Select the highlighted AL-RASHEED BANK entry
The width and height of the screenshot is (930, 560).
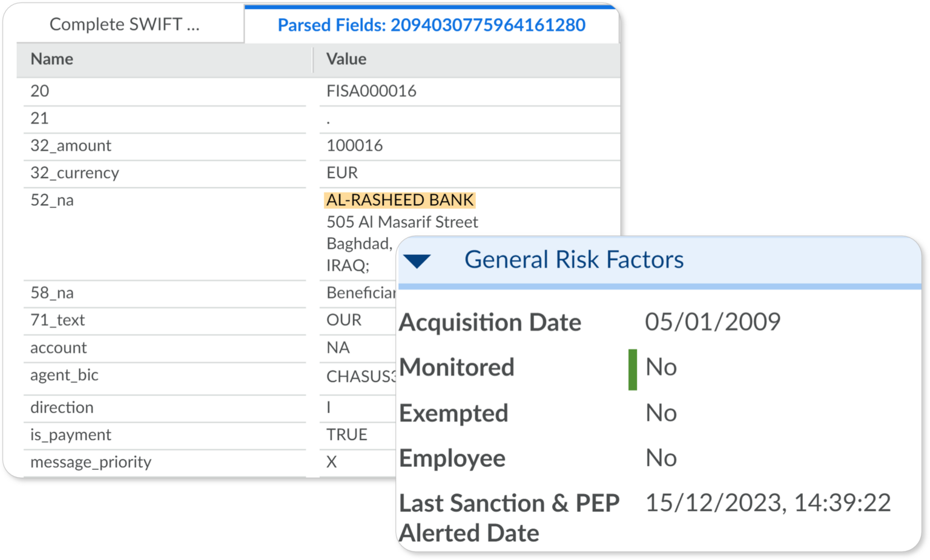click(x=400, y=200)
